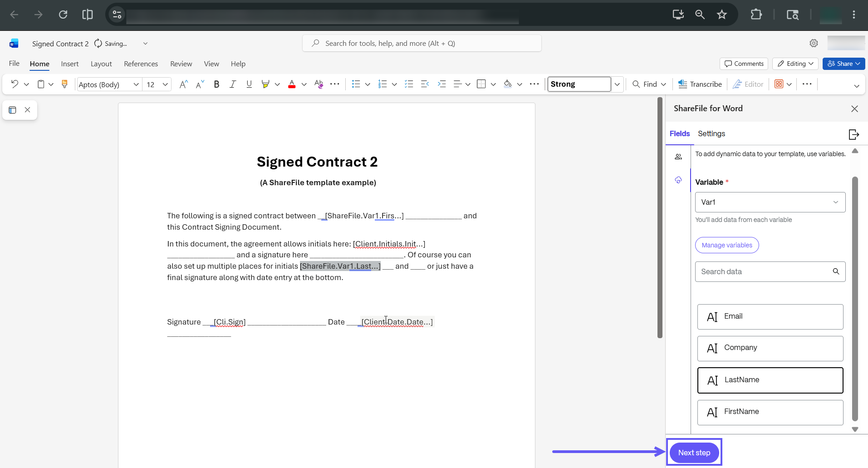This screenshot has width=868, height=468.
Task: Open the Help tab
Action: pyautogui.click(x=238, y=64)
